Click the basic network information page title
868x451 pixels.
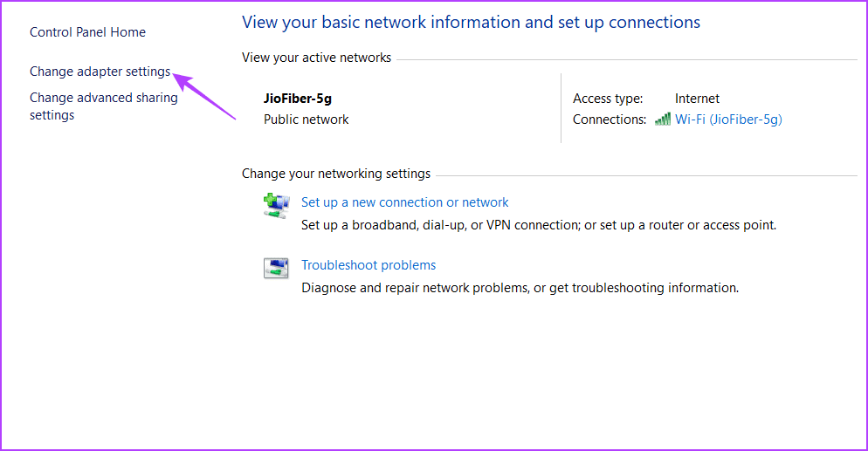click(x=471, y=22)
